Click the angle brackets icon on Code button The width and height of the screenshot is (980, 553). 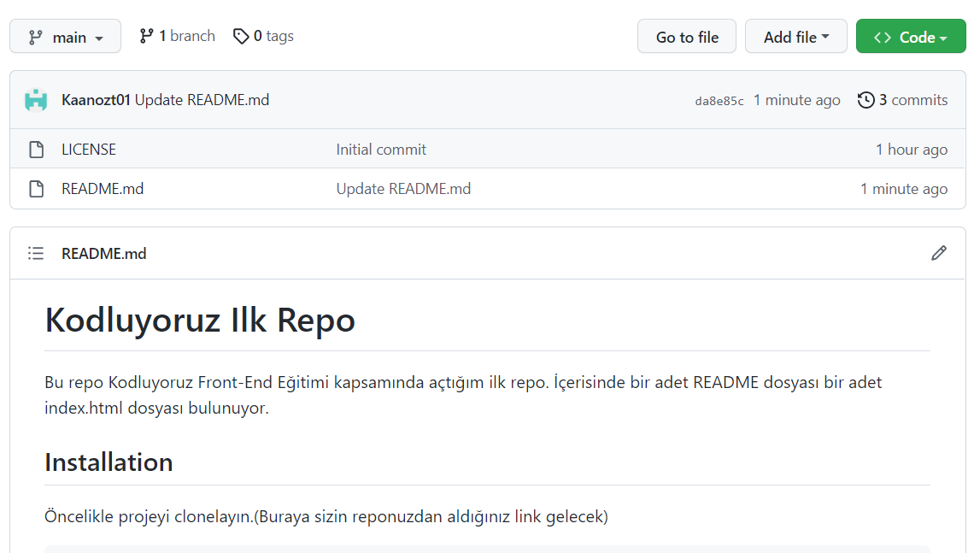883,38
